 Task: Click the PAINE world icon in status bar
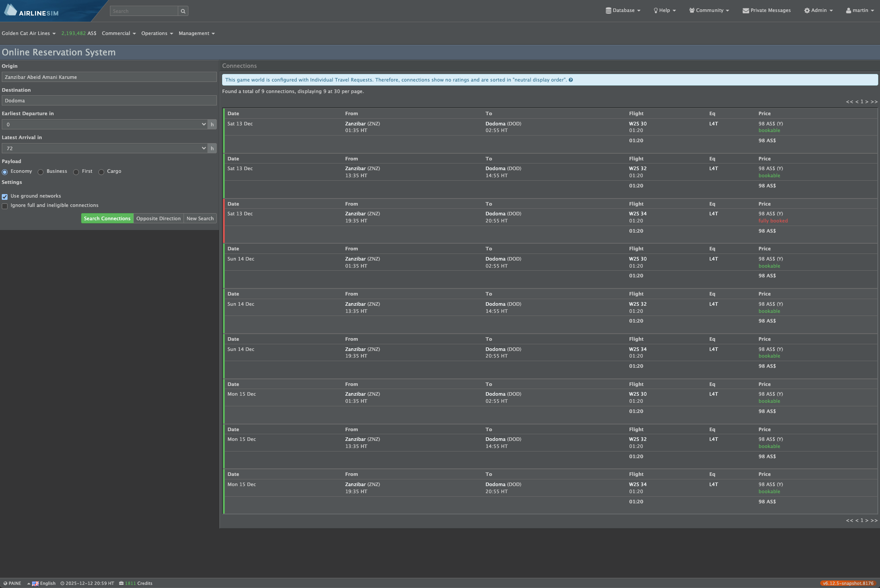[5, 584]
